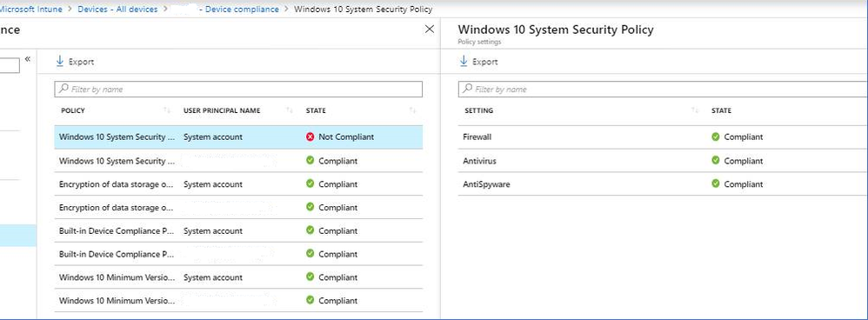The width and height of the screenshot is (868, 320).
Task: Close the Device compliance blade
Action: point(429,30)
